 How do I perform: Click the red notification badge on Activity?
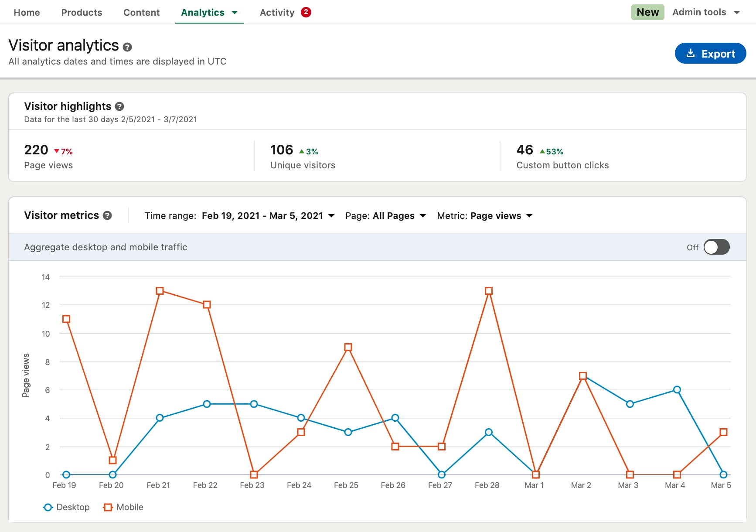coord(305,12)
